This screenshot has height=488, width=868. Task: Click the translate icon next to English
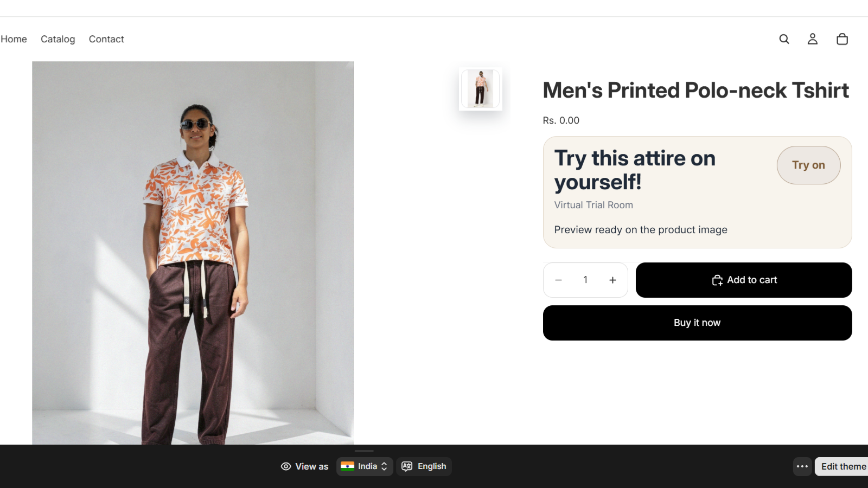407,466
